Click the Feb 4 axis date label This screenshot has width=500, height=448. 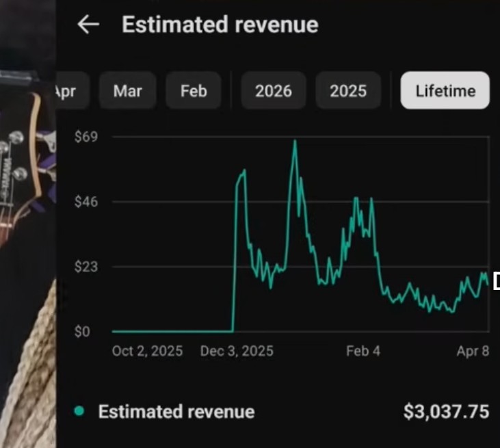click(363, 352)
